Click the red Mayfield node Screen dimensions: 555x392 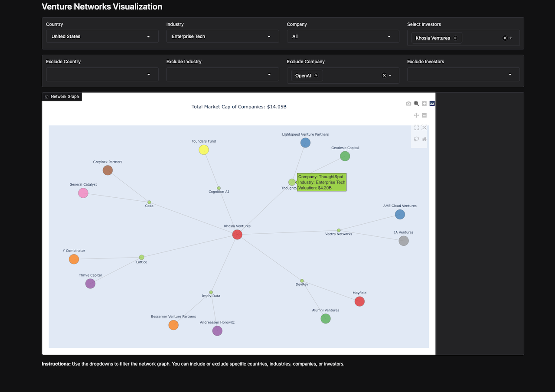[359, 301]
